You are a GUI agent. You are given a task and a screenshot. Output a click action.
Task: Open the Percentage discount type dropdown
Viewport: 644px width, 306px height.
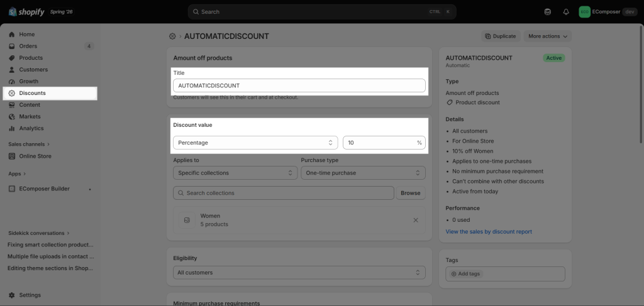(255, 143)
